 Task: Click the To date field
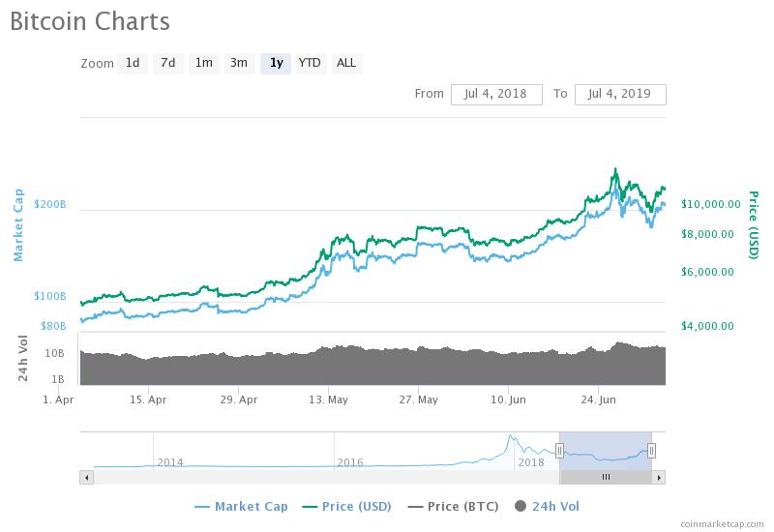[620, 94]
